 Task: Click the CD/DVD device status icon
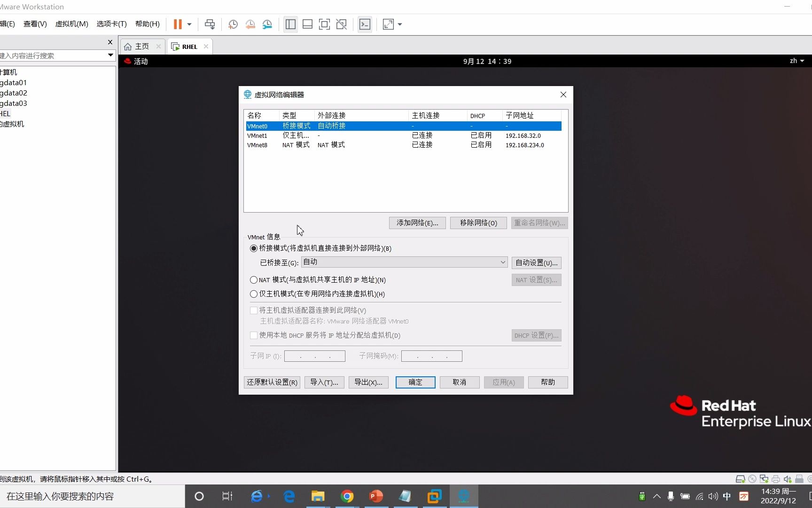(752, 479)
